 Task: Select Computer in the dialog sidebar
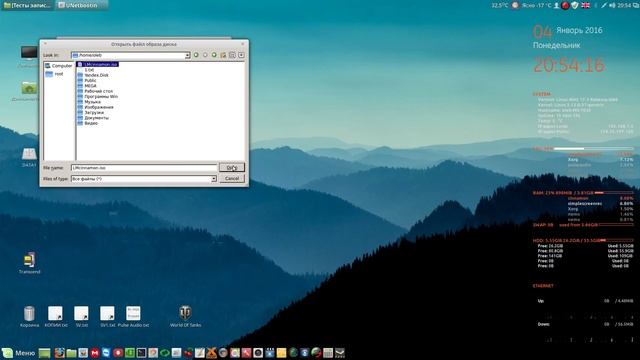[58, 66]
